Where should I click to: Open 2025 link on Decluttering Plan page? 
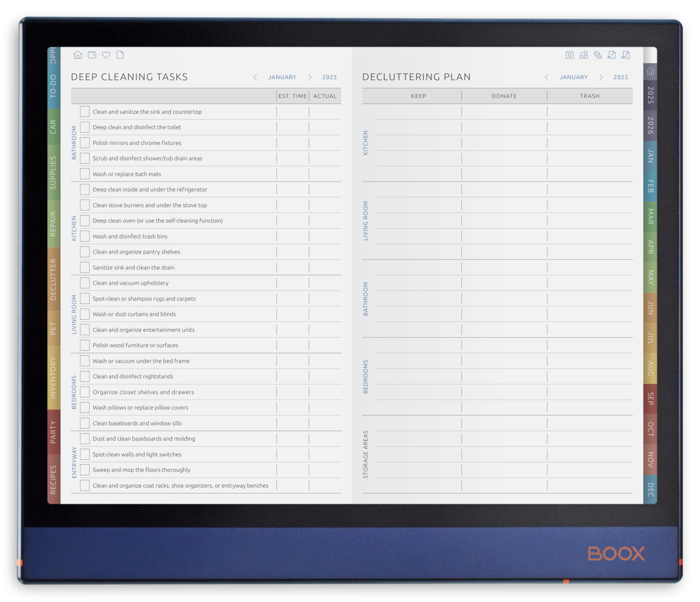click(x=621, y=77)
